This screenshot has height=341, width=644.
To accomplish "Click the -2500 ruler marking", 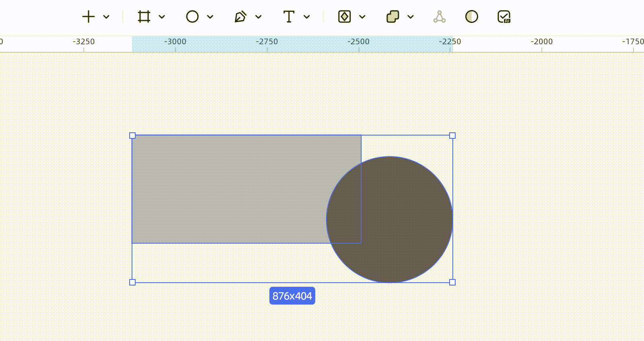I will point(358,41).
